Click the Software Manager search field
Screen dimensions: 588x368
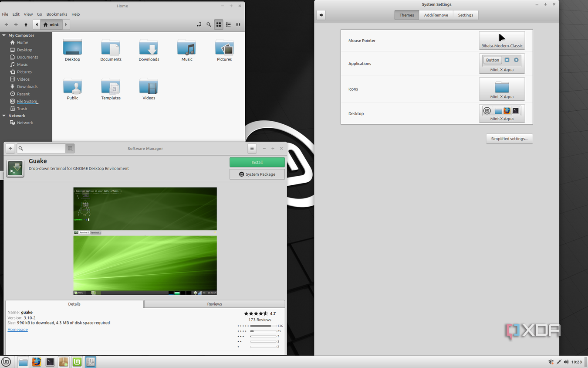point(41,148)
